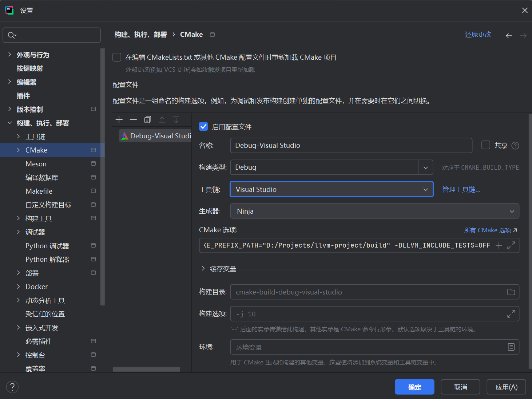The width and height of the screenshot is (532, 399).
Task: Open environment variables editor icon
Action: coord(511,347)
